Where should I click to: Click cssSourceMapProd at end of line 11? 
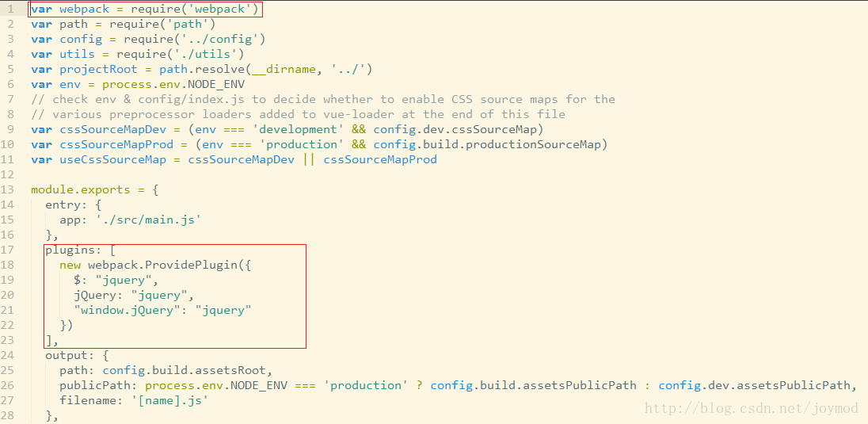(x=380, y=159)
